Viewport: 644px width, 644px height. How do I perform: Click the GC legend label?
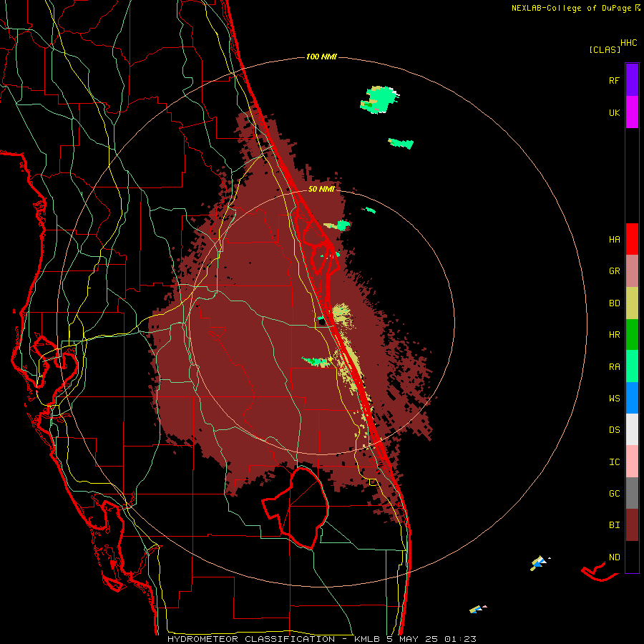click(614, 494)
